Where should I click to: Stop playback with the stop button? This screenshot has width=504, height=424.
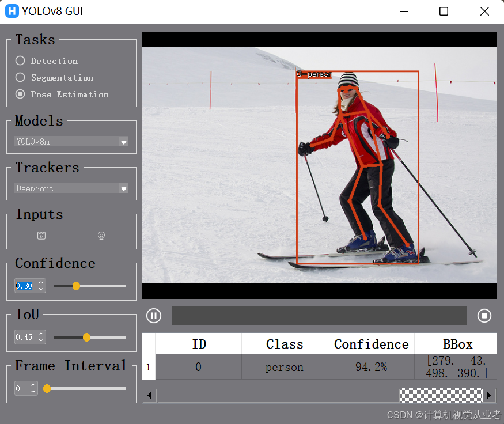coord(484,316)
